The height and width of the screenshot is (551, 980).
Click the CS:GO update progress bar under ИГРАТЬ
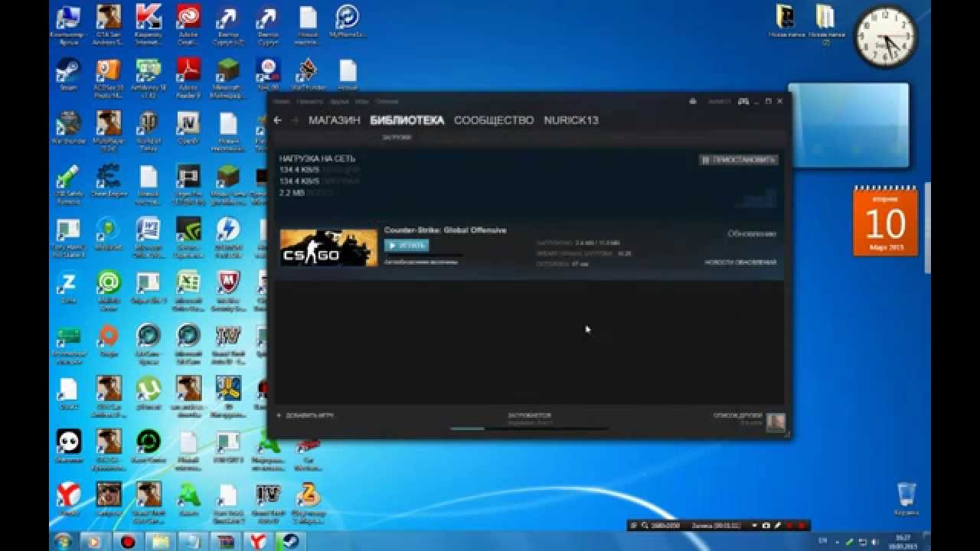coord(423,256)
